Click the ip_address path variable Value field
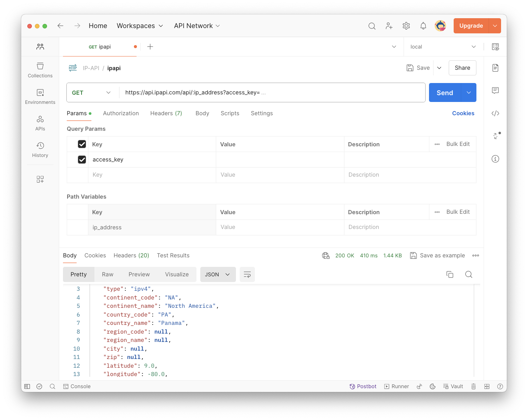This screenshot has height=420, width=528. coord(280,227)
